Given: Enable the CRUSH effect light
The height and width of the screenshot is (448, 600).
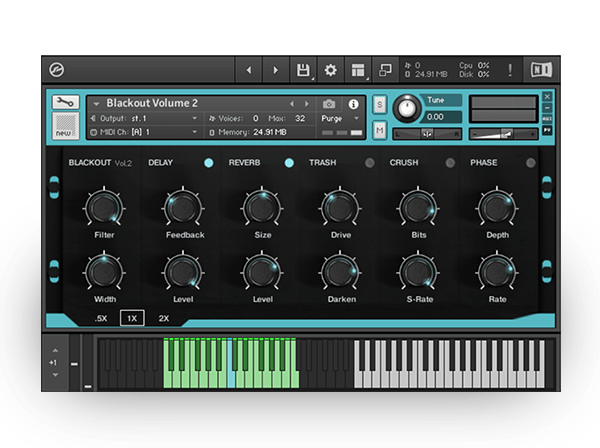Looking at the screenshot, I should (x=450, y=163).
